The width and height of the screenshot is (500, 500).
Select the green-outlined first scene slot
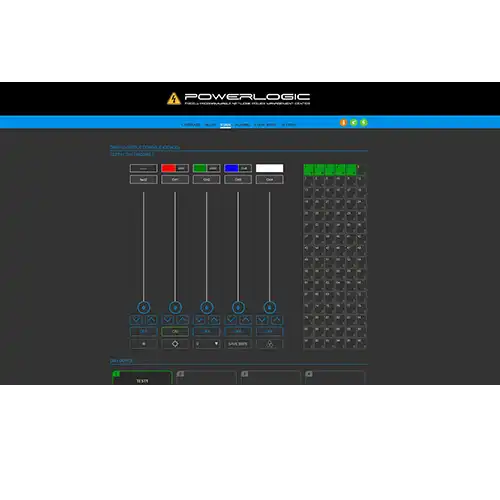[x=142, y=378]
